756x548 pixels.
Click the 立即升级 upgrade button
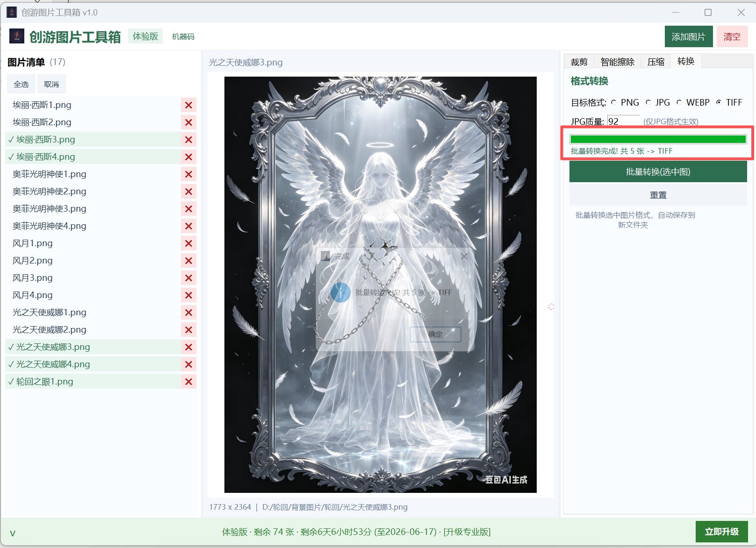coord(721,532)
